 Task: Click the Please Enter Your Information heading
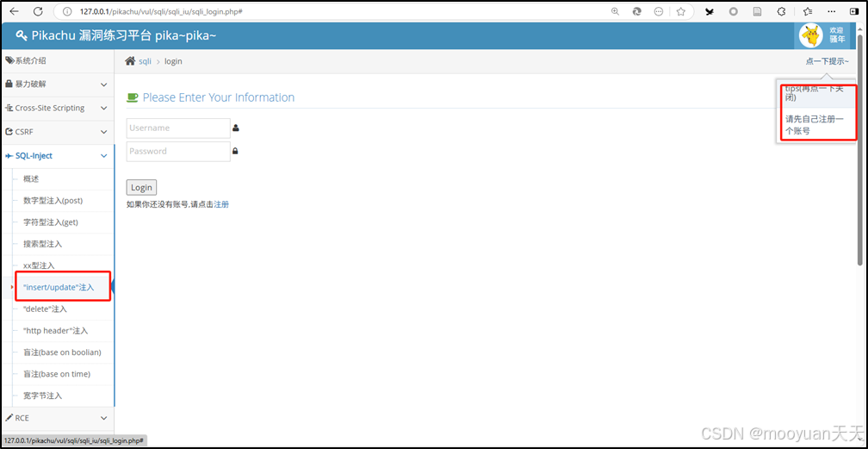[219, 97]
